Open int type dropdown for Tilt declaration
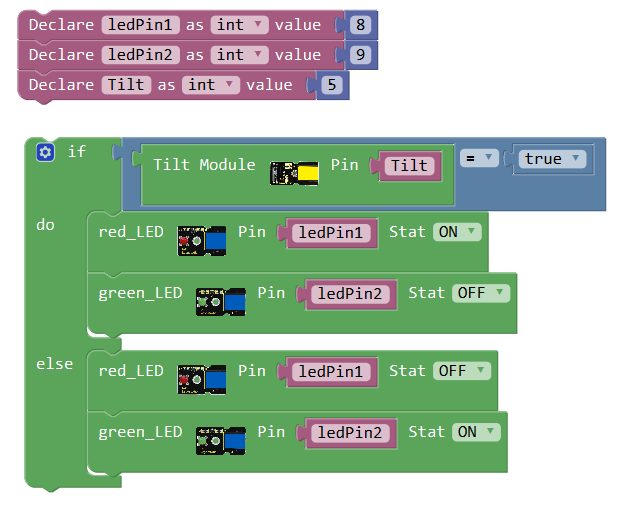 (x=210, y=85)
